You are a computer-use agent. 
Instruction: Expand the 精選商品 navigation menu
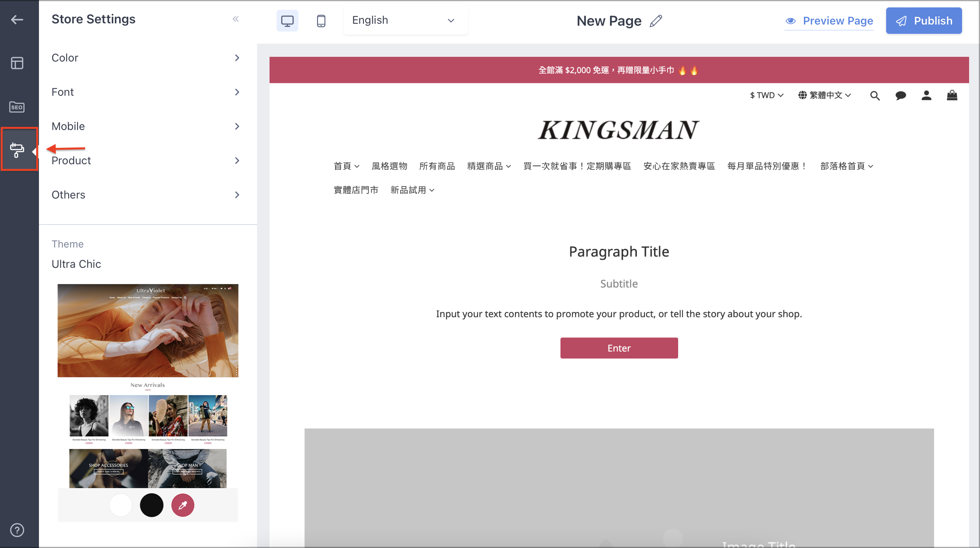click(x=489, y=166)
